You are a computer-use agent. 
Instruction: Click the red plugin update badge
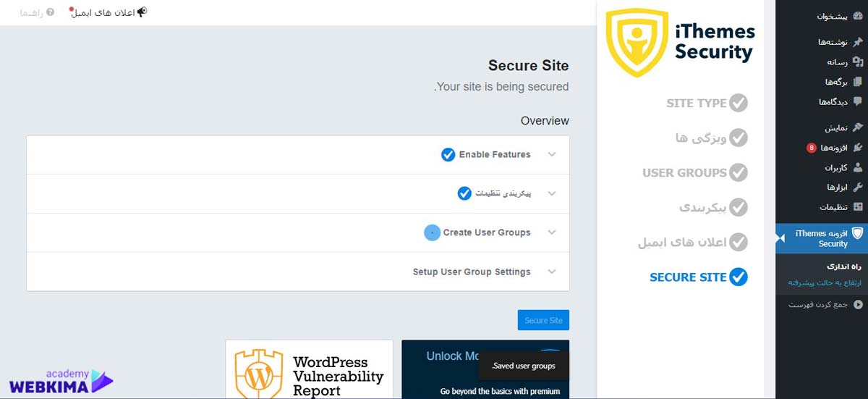812,148
